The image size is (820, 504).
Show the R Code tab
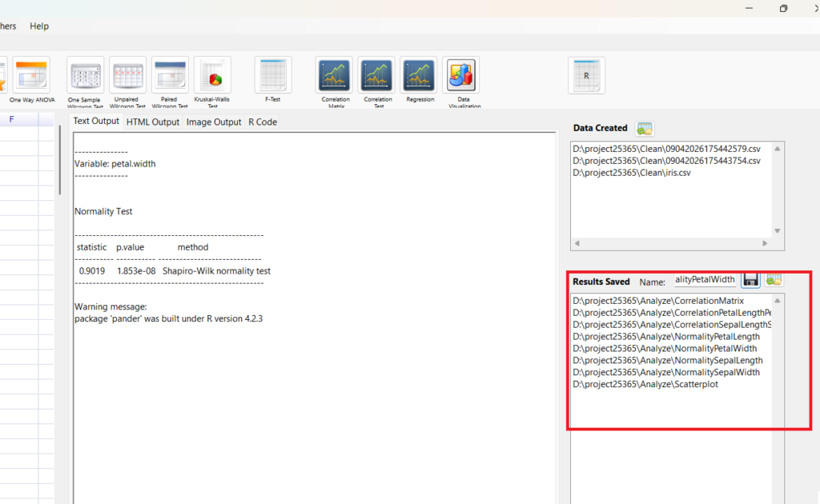[263, 122]
